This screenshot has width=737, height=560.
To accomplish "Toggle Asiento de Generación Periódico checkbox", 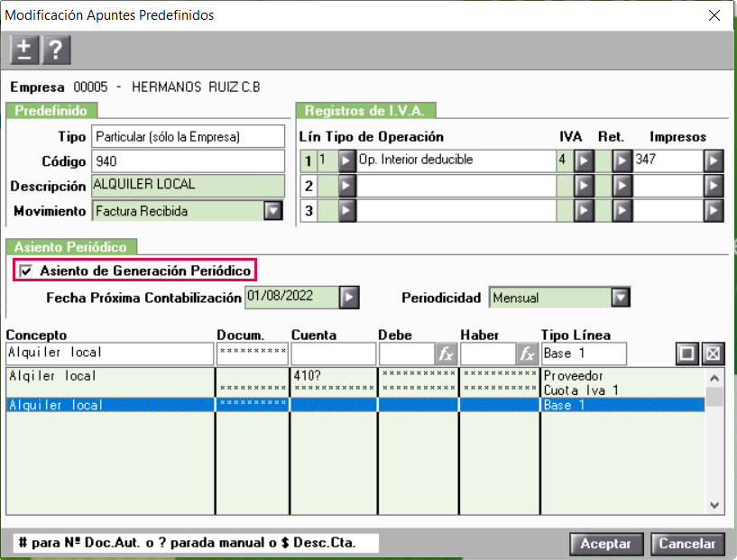I will (x=26, y=271).
